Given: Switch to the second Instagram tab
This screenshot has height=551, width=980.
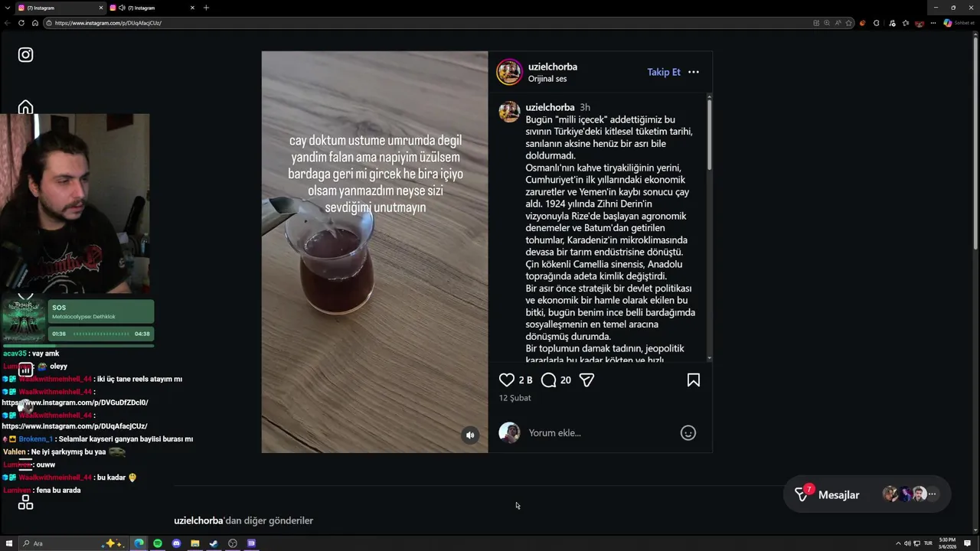Looking at the screenshot, I should (149, 8).
